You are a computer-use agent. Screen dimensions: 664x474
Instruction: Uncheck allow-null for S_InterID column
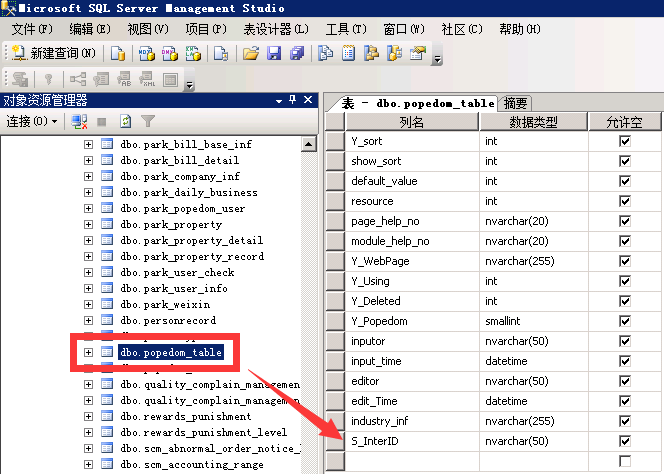(x=625, y=441)
